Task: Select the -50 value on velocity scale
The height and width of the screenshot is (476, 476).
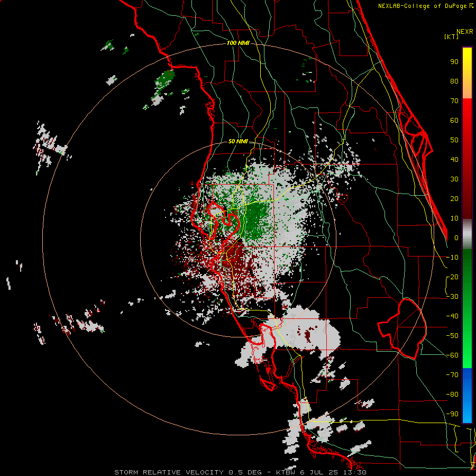Action: (452, 336)
